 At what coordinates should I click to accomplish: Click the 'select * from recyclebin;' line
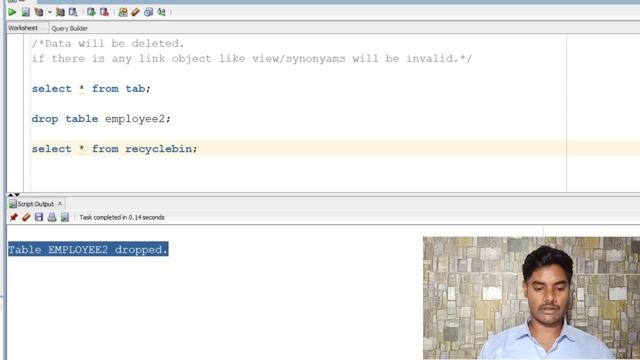pos(114,149)
